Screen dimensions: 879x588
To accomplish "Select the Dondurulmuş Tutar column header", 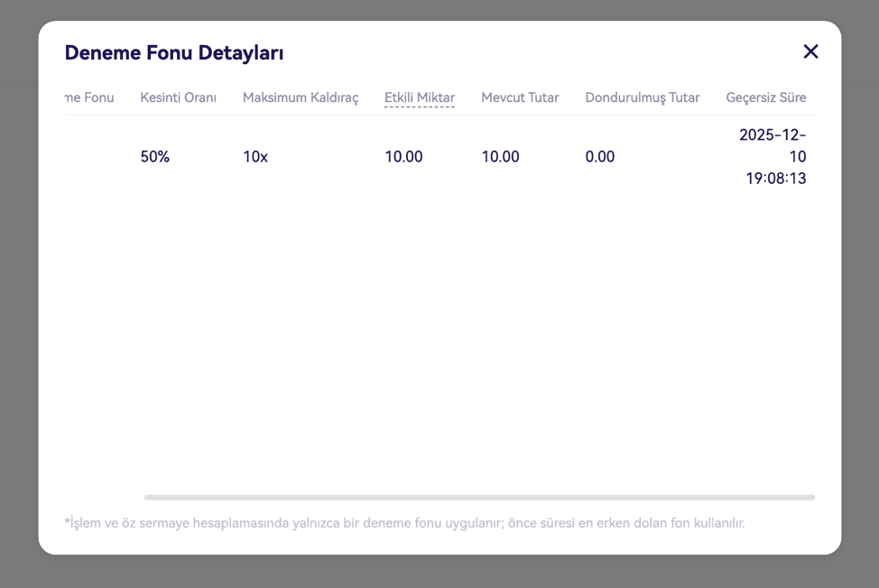I will click(x=642, y=97).
